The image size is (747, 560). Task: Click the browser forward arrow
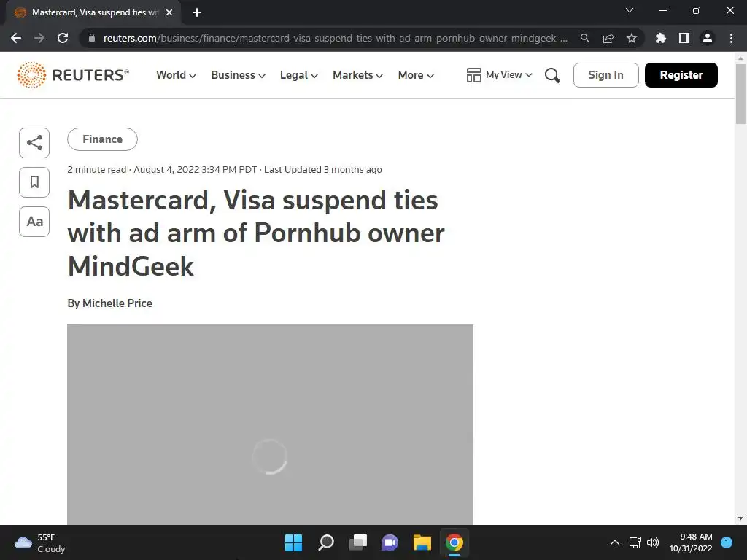[39, 38]
